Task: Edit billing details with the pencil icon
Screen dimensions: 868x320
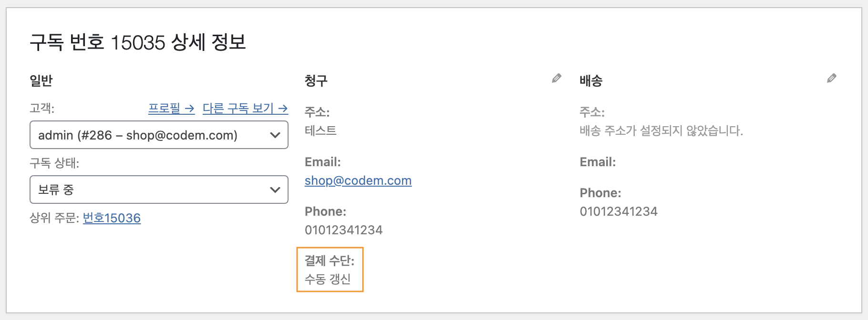Action: point(557,78)
